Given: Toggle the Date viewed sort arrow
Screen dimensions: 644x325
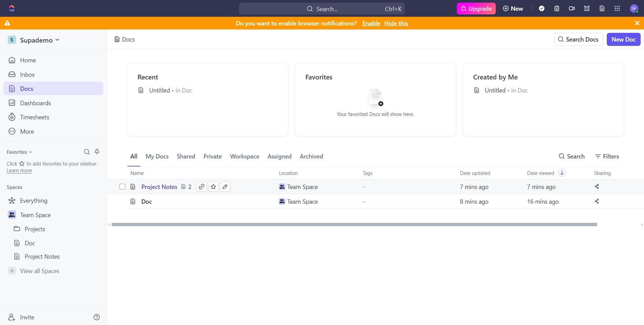Looking at the screenshot, I should point(561,173).
